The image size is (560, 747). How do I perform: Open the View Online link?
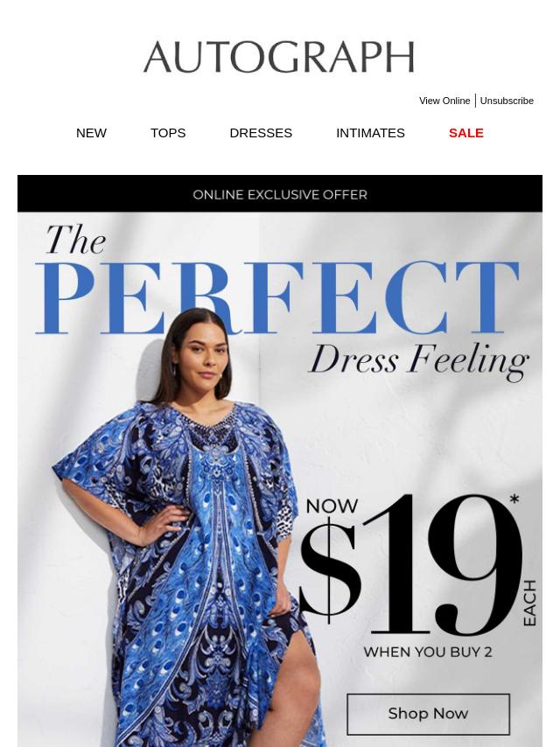point(444,101)
